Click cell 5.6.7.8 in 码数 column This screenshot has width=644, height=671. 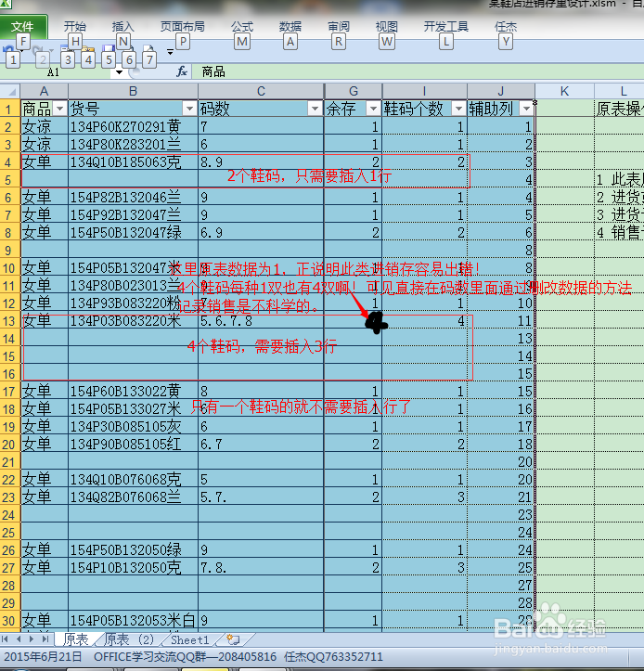pyautogui.click(x=261, y=321)
